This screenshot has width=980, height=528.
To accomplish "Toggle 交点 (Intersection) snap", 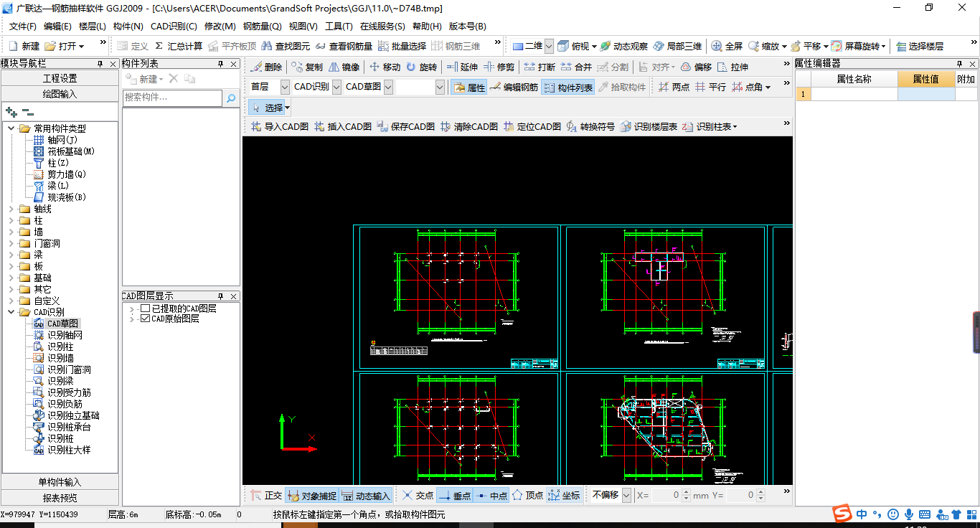I will click(417, 495).
